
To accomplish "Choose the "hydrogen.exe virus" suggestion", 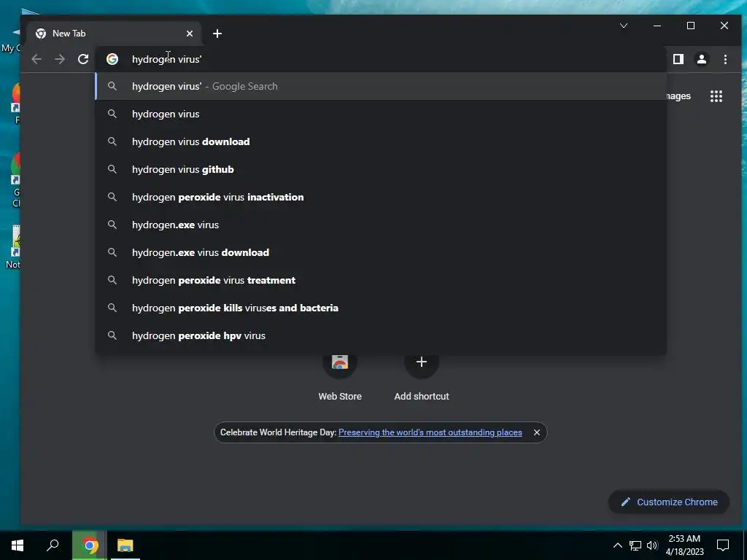I will [x=381, y=225].
